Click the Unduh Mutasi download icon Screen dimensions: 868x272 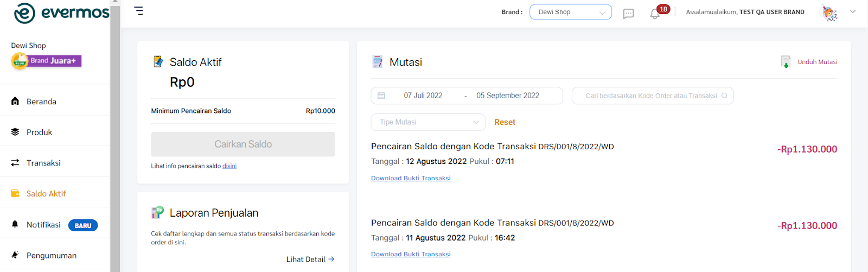click(786, 62)
